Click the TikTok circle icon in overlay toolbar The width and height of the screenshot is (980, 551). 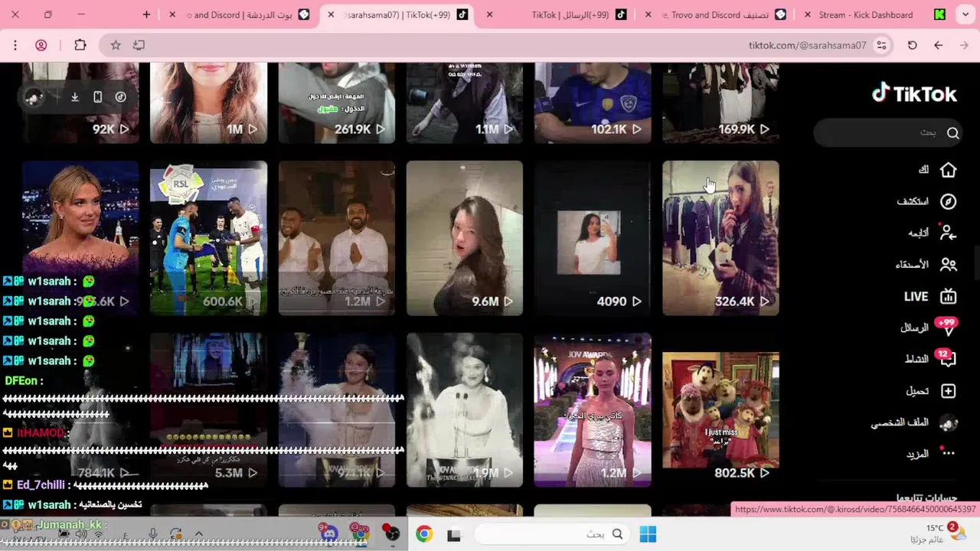pos(120,97)
